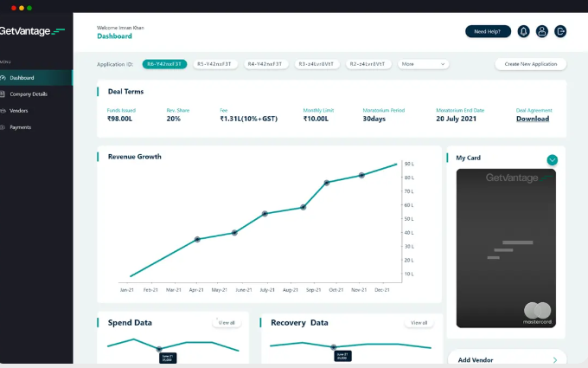
Task: Click the Sep-21 data point on chart
Action: (x=327, y=183)
